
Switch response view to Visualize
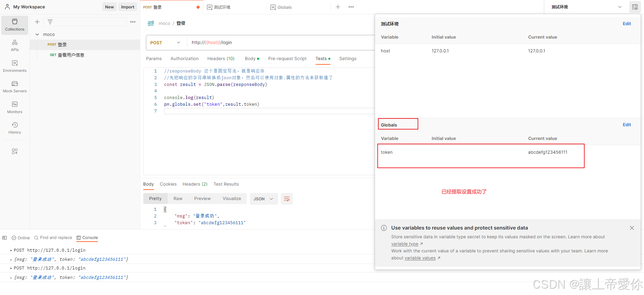(232, 199)
